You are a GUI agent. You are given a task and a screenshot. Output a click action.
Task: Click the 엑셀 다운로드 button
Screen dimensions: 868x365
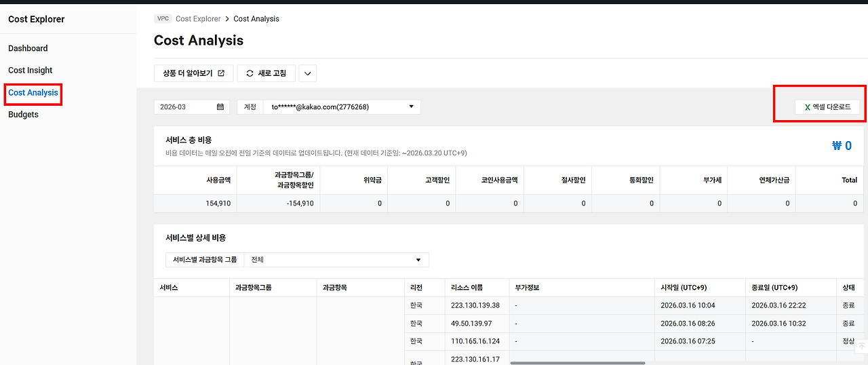tap(827, 107)
